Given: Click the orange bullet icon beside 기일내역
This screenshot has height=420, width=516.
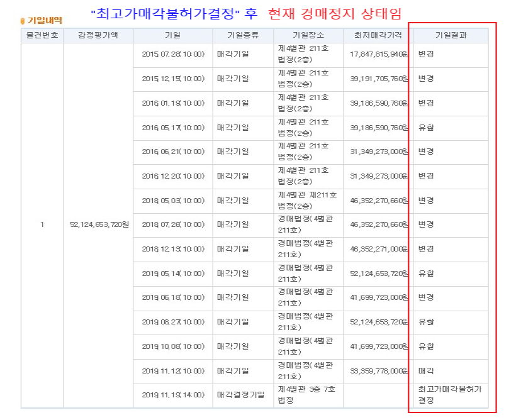Looking at the screenshot, I should [23, 21].
